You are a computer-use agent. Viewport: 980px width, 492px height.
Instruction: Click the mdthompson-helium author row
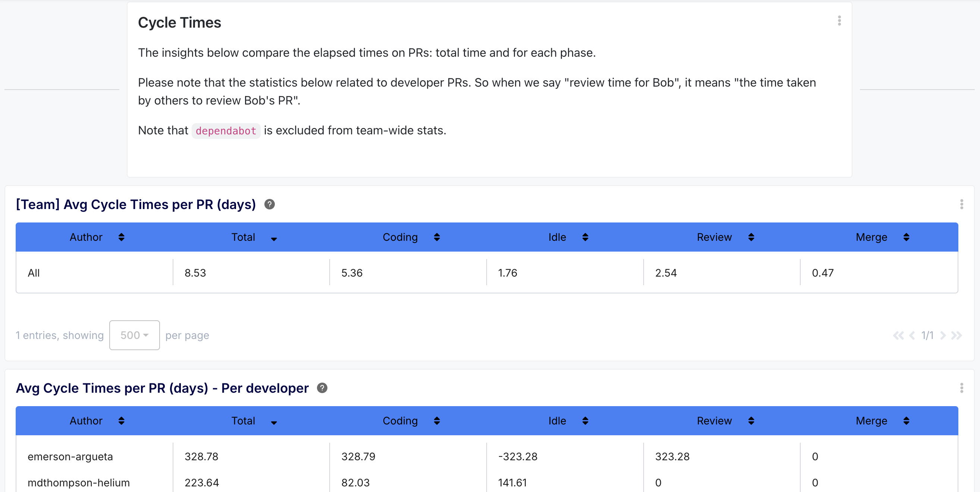[x=79, y=482]
